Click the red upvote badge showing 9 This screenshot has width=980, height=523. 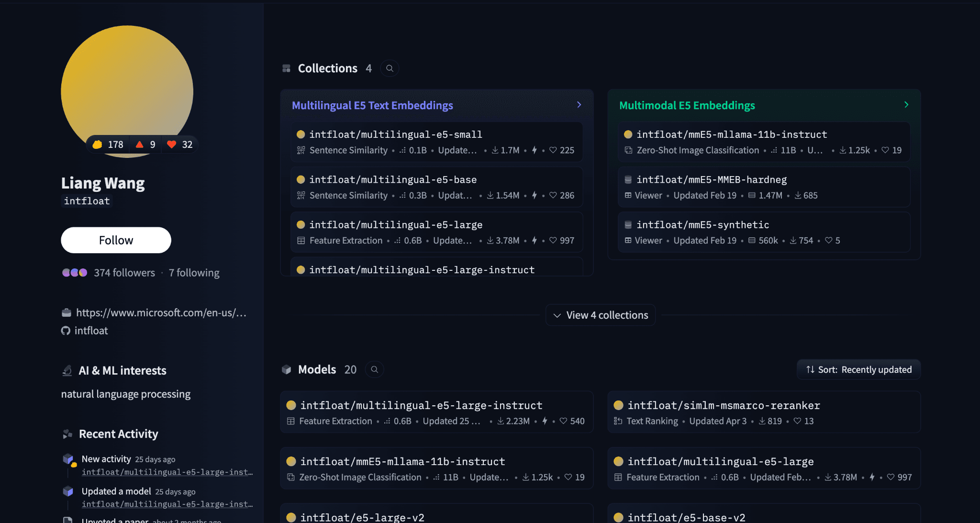tap(145, 145)
